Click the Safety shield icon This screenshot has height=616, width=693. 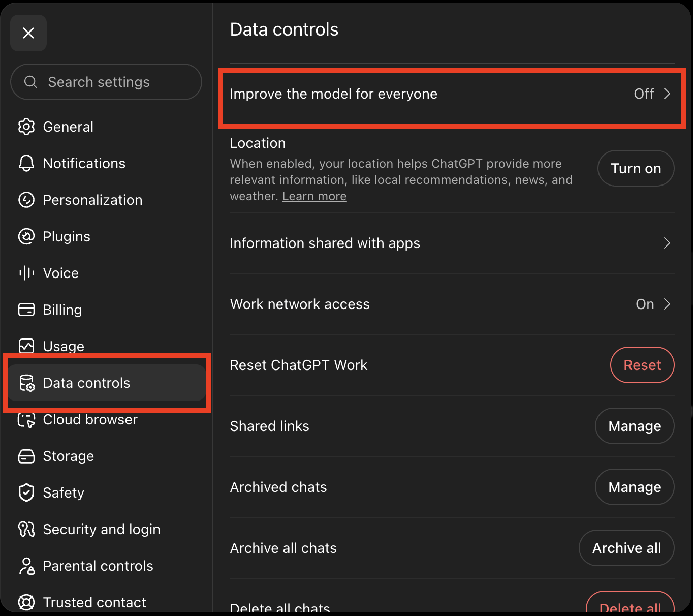coord(26,492)
